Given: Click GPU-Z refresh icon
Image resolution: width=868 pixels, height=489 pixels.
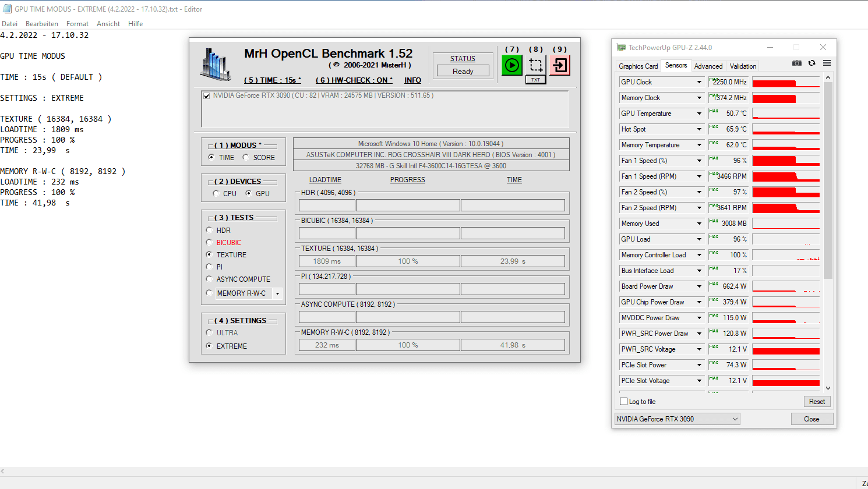Looking at the screenshot, I should coord(811,63).
